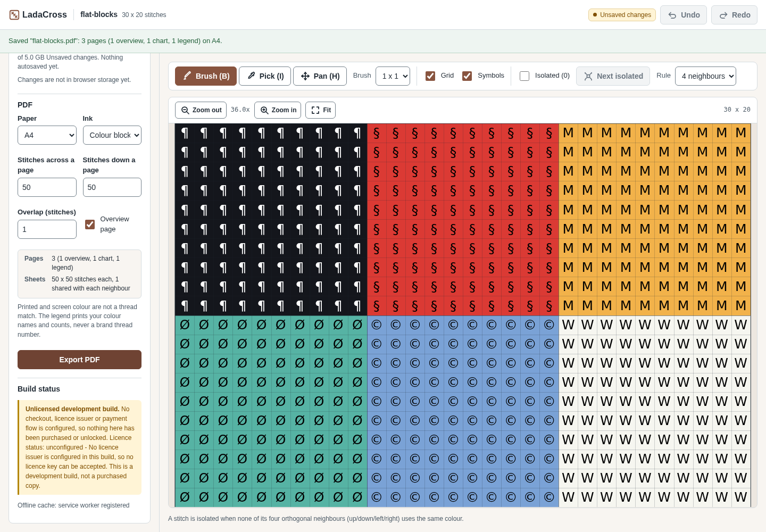The width and height of the screenshot is (766, 532).
Task: Select the Brush (B) tool
Action: coord(206,76)
